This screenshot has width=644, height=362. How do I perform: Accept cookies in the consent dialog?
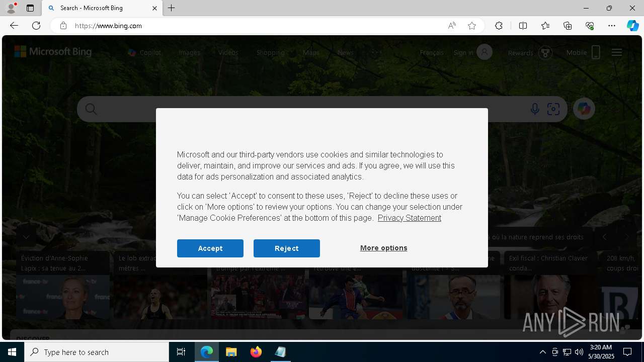click(x=210, y=248)
